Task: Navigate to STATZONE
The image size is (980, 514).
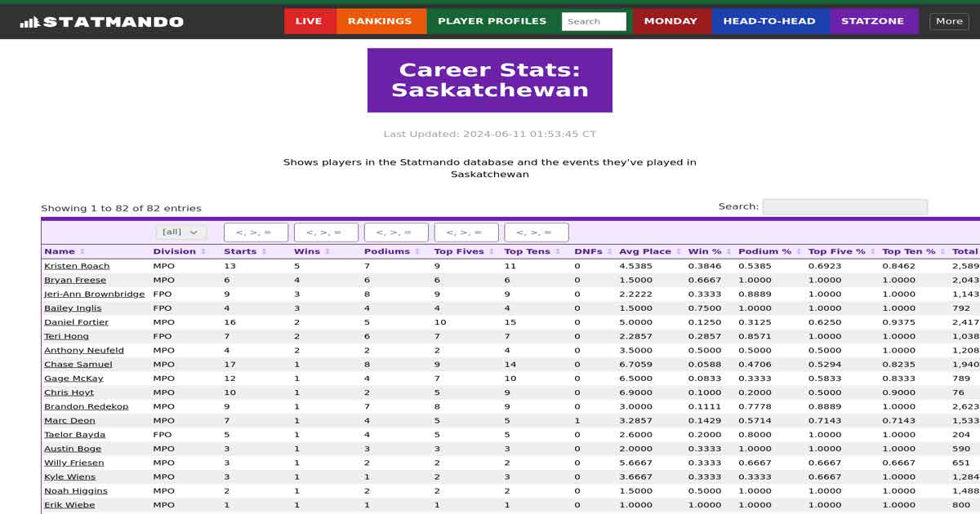Action: click(874, 20)
